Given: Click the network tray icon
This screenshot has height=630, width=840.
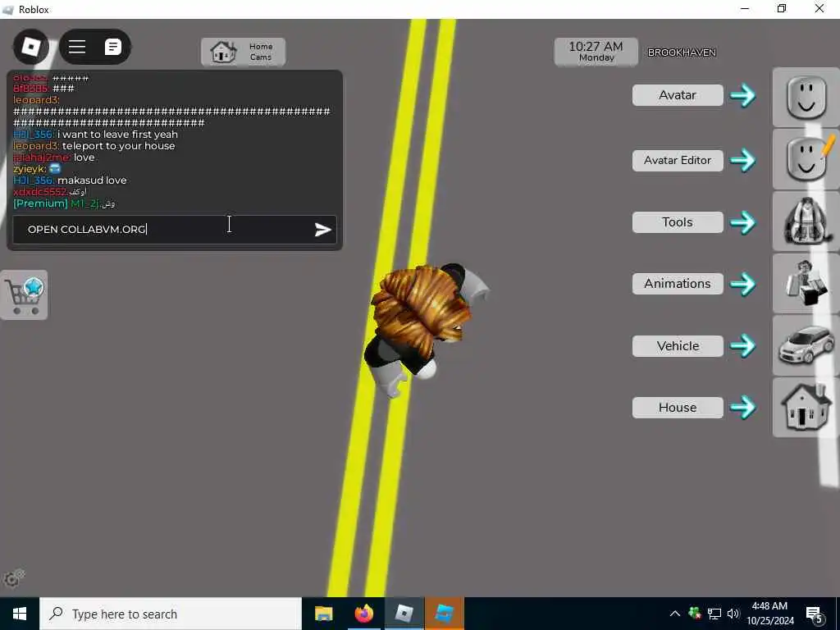Looking at the screenshot, I should pos(714,614).
